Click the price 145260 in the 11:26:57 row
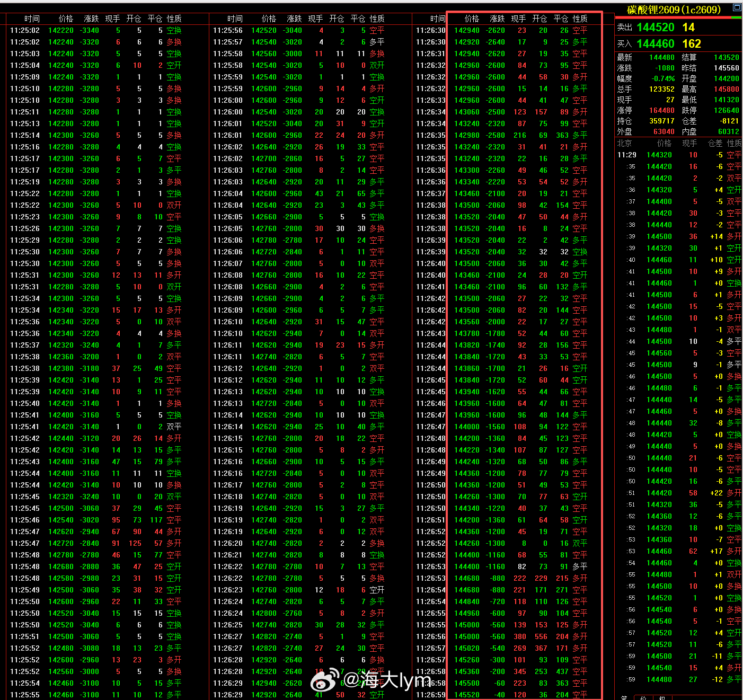Image resolution: width=743 pixels, height=700 pixels. 467,660
